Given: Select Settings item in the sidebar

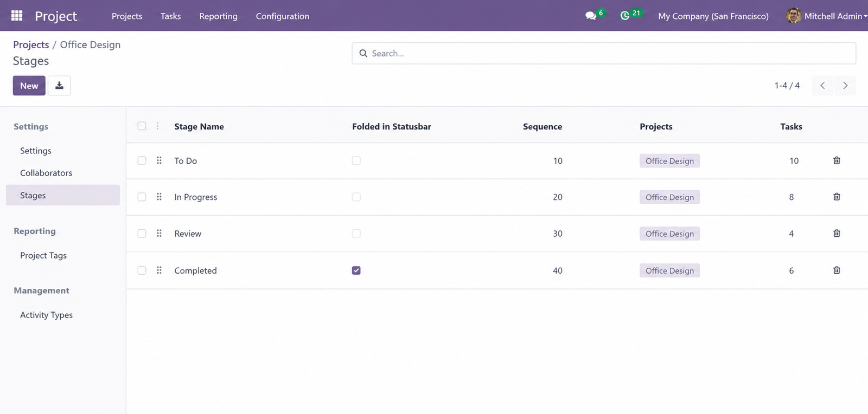Looking at the screenshot, I should pos(36,151).
